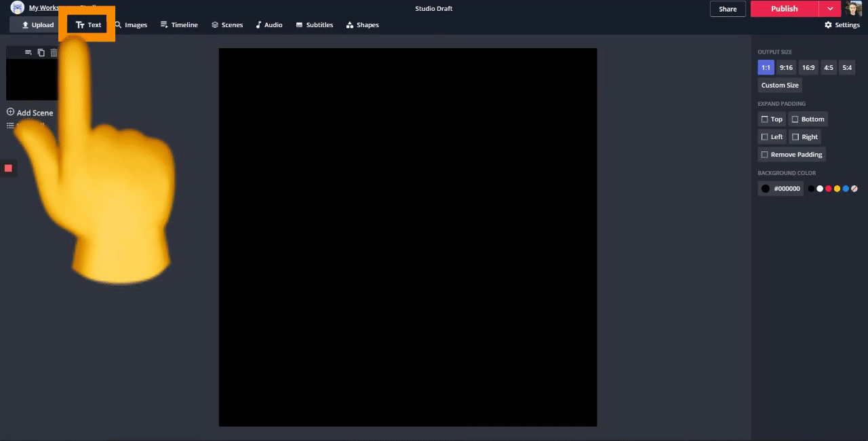Open the Text tool
The height and width of the screenshot is (441, 868).
tap(88, 25)
